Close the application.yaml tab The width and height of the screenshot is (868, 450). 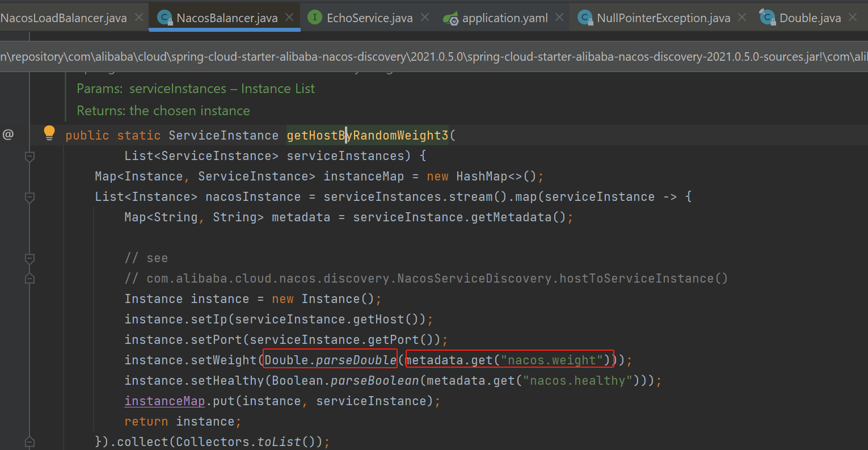(x=559, y=18)
